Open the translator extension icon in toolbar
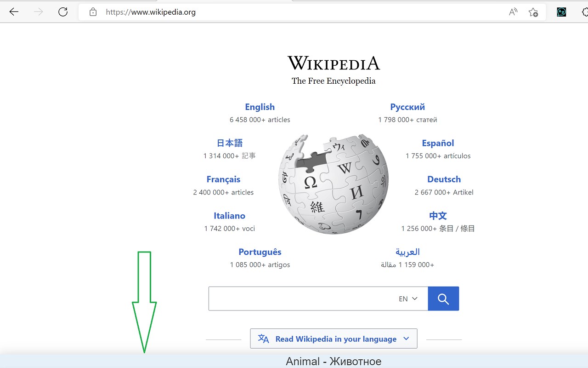 [561, 12]
